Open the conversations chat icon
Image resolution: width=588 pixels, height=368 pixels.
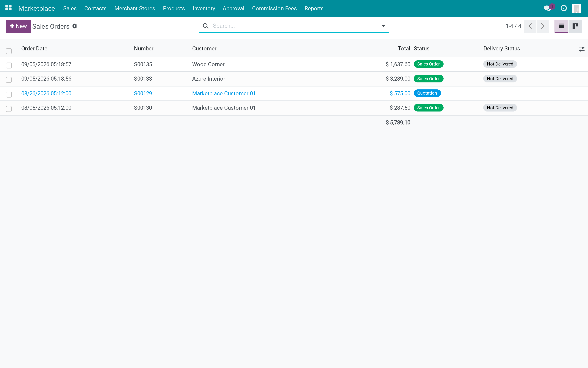point(547,8)
